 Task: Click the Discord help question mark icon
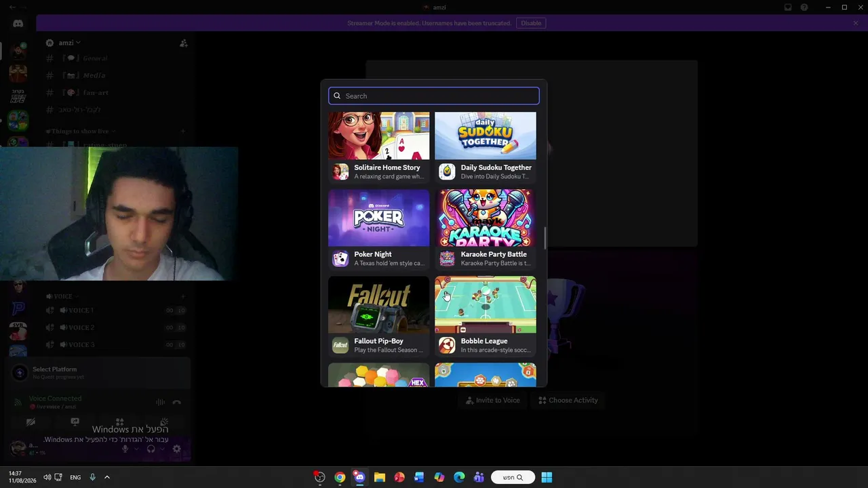click(x=804, y=7)
